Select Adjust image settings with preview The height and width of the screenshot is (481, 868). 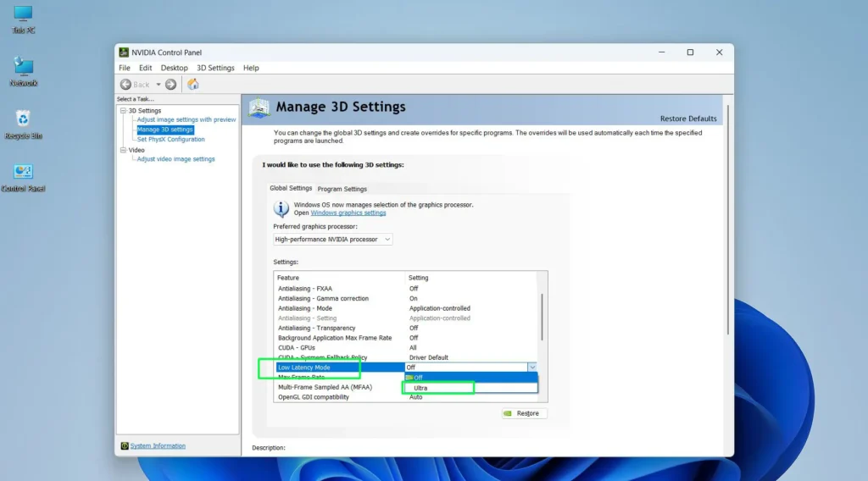pos(186,119)
